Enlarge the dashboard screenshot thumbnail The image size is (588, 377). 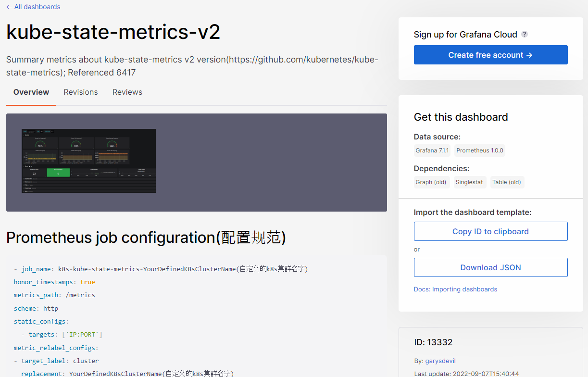tap(88, 161)
